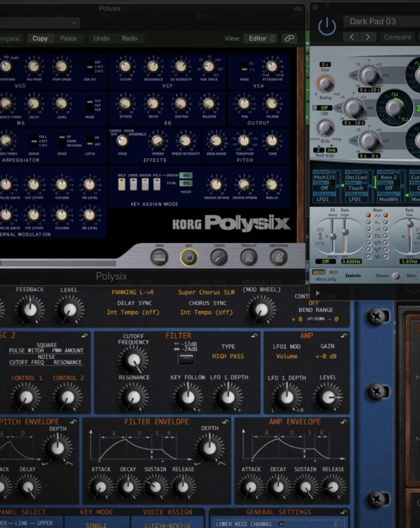Click the reset arrow in the FILTER panel
This screenshot has width=420, height=528.
254,335
